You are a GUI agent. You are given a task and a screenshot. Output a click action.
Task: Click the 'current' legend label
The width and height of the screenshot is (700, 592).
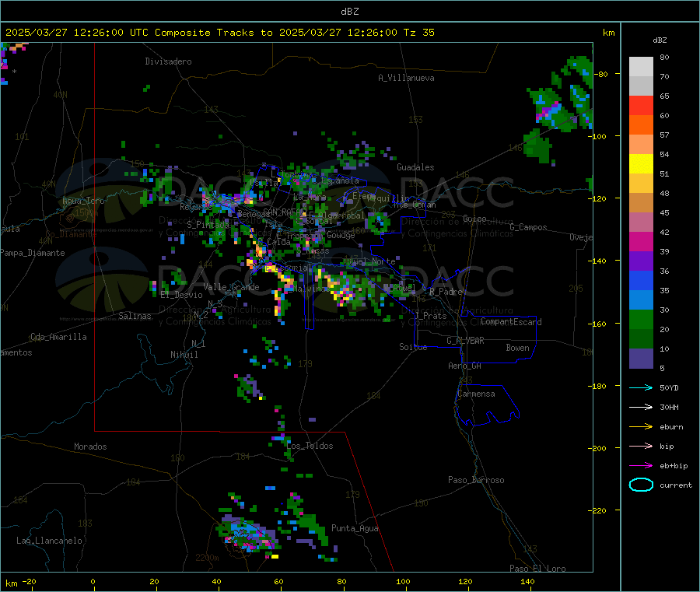676,485
